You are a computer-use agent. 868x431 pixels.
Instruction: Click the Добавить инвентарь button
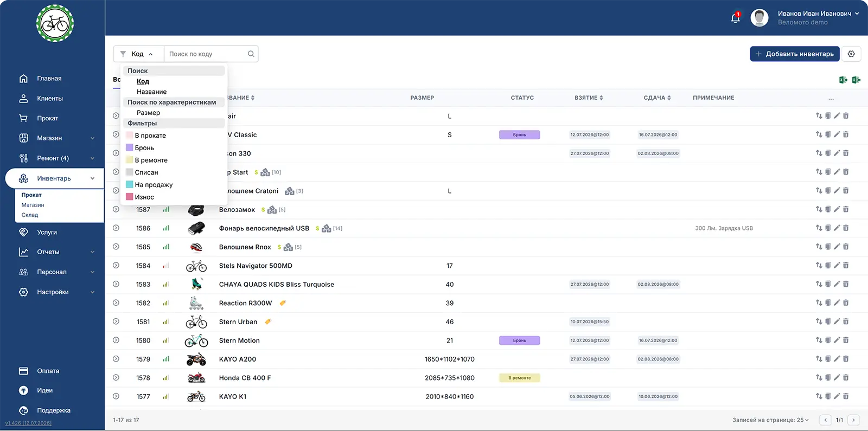click(795, 54)
